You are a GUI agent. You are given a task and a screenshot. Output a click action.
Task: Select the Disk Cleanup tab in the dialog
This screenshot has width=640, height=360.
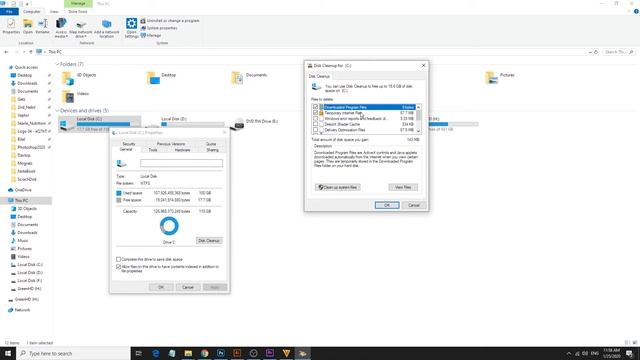click(319, 76)
